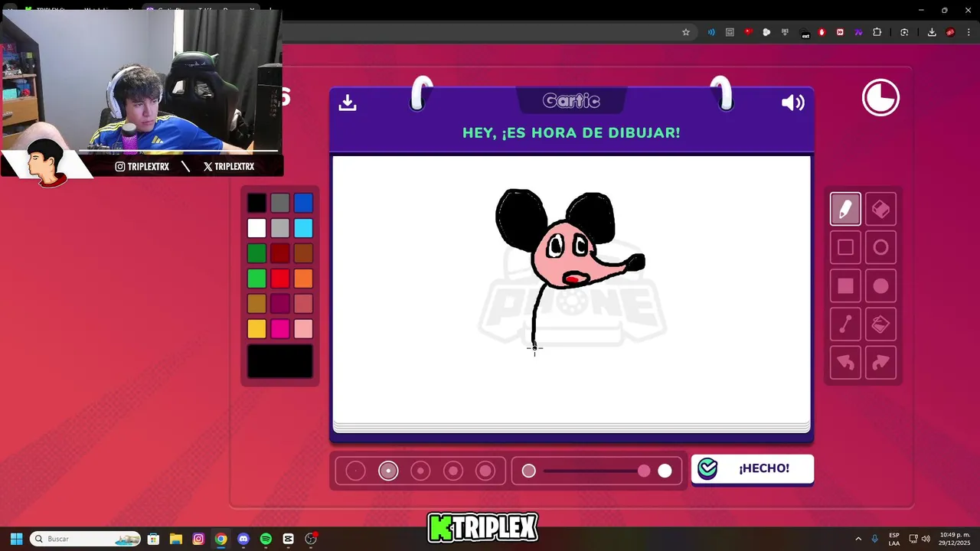980x551 pixels.
Task: Set opacity to full with white dot
Action: 665,471
